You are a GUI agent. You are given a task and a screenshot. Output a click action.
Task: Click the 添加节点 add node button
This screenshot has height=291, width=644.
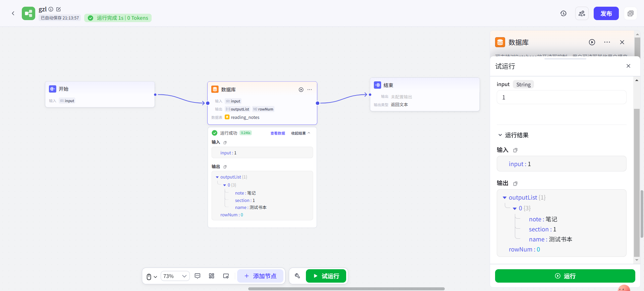260,276
